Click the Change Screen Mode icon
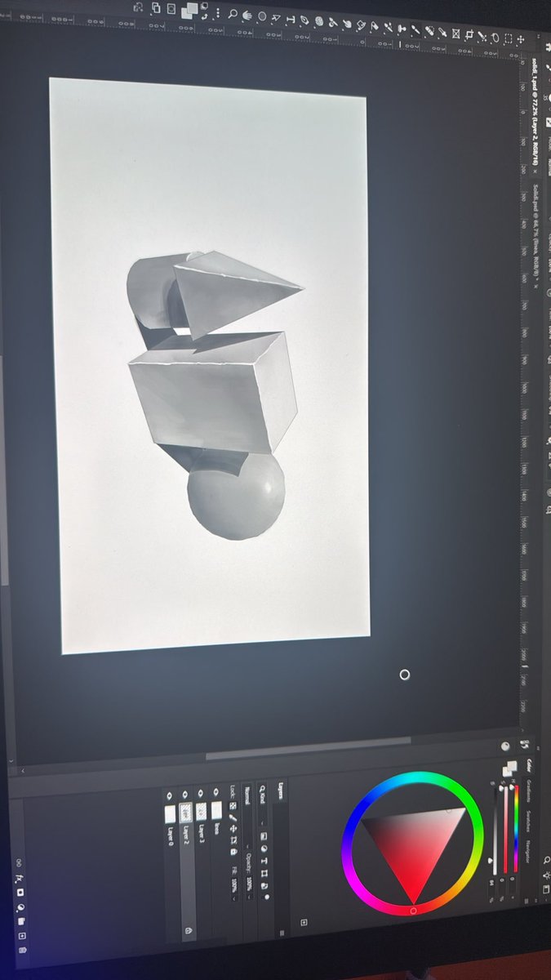551x980 pixels. tap(156, 8)
